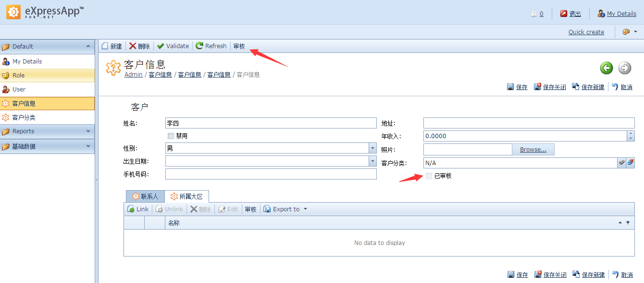This screenshot has width=644, height=283.
Task: Expand the 基础数据 navigation group
Action: [x=88, y=146]
